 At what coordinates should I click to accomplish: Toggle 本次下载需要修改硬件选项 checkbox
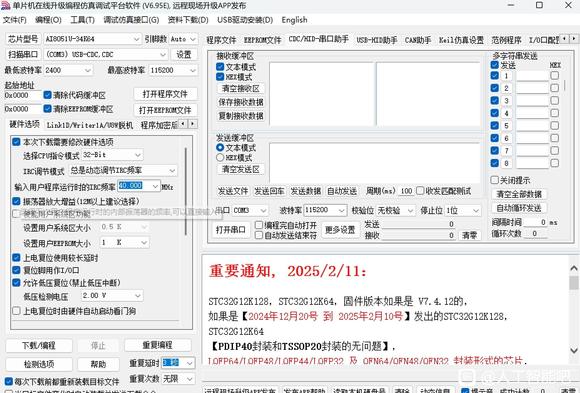[x=16, y=142]
